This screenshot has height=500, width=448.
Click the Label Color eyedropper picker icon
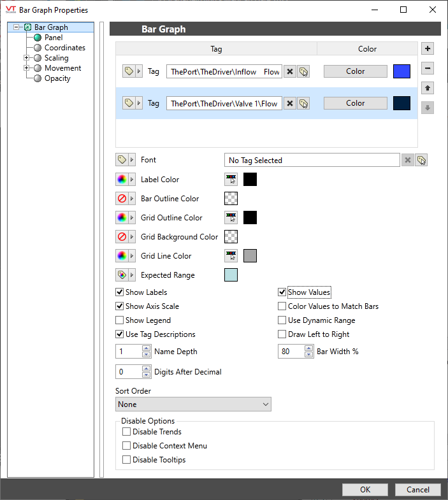(x=231, y=180)
